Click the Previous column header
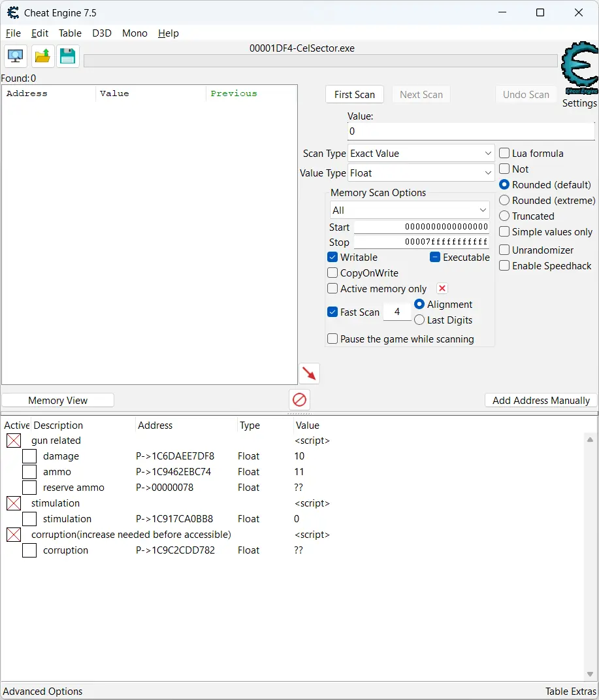 234,93
